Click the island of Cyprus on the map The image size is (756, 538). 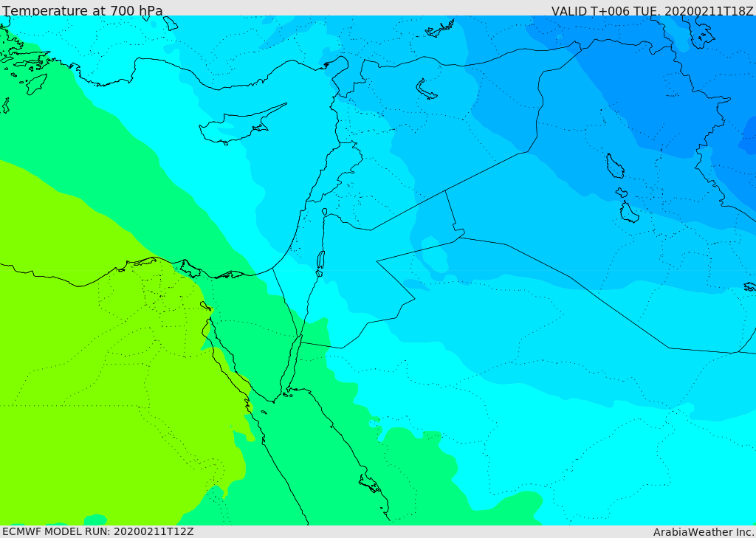point(241,125)
